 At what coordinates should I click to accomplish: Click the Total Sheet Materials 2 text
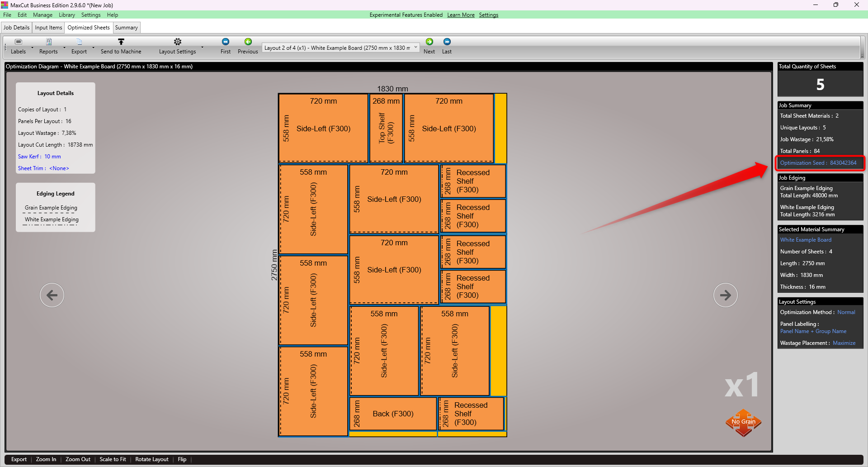[x=809, y=116]
